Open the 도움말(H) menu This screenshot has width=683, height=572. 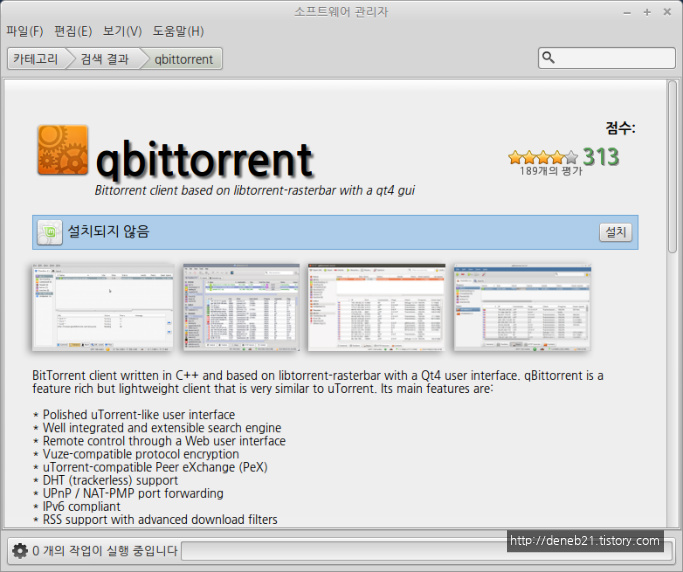(178, 31)
